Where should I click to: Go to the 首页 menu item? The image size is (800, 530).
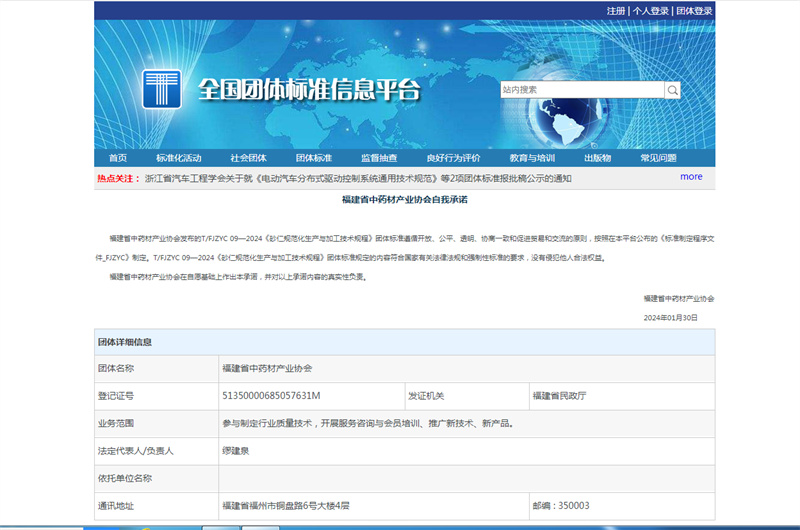[118, 158]
